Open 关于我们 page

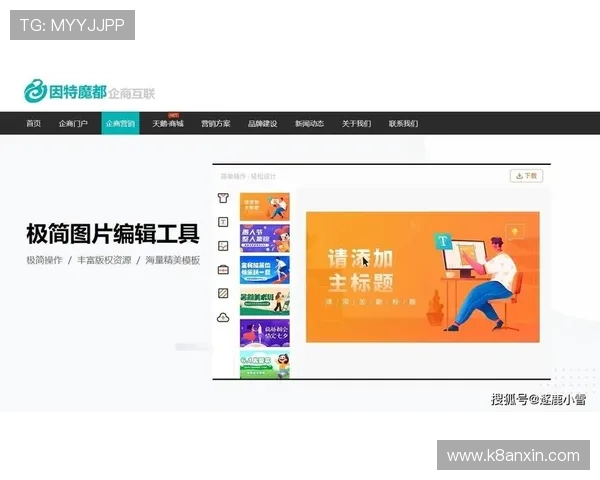356,124
